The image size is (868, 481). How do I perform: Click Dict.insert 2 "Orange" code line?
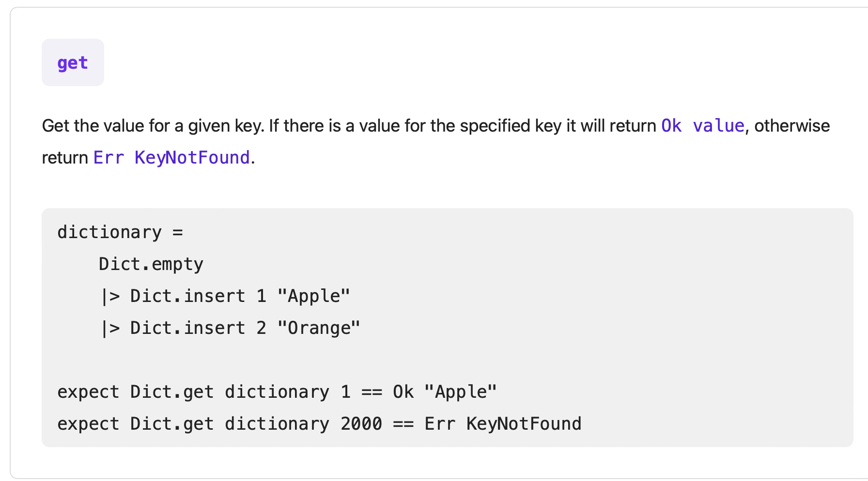(x=231, y=329)
